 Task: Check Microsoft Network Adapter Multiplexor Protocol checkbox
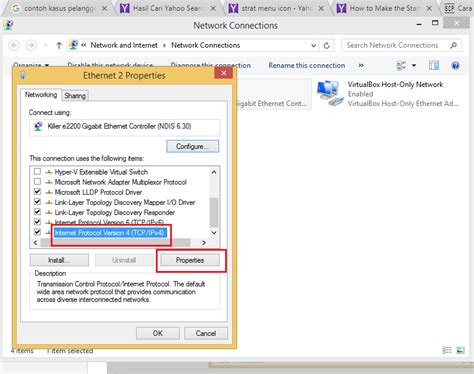click(37, 182)
